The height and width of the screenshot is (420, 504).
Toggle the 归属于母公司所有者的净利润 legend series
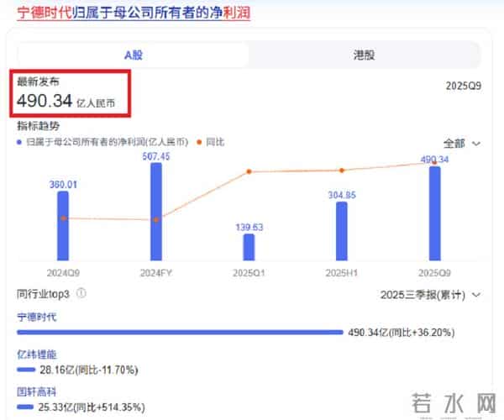click(x=102, y=142)
